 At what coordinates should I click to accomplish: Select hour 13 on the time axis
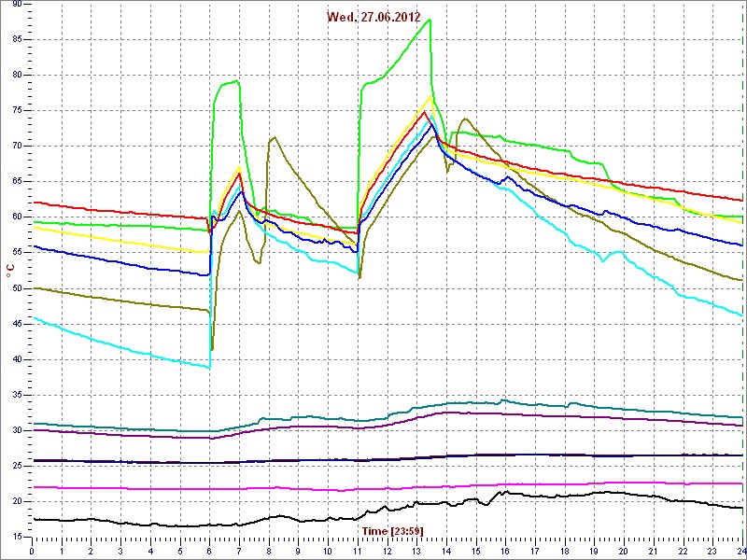417,550
